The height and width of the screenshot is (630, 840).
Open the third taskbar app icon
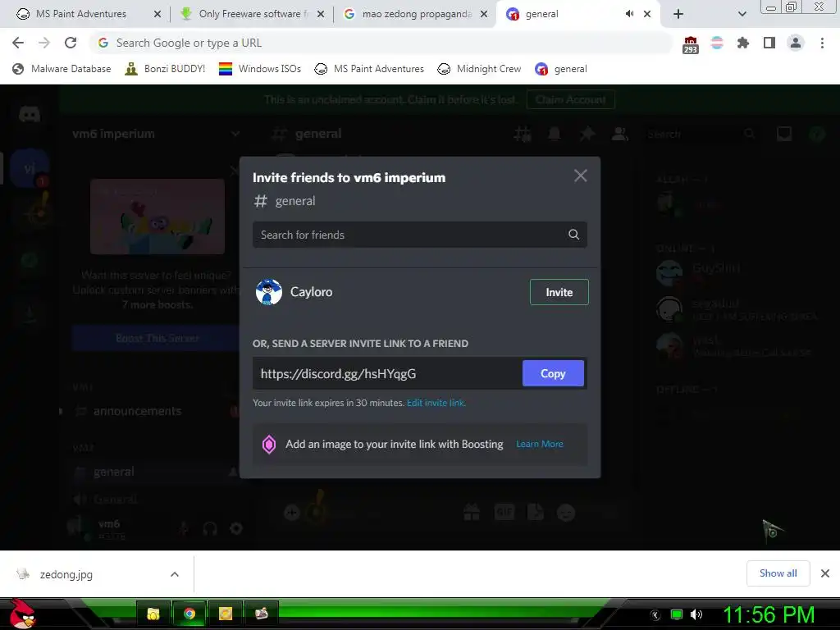[x=226, y=614]
